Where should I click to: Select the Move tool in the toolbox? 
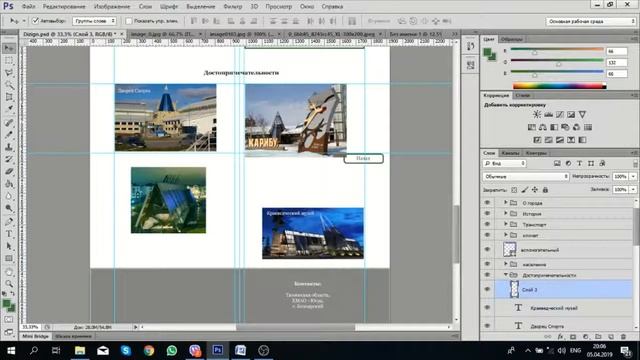pyautogui.click(x=9, y=49)
